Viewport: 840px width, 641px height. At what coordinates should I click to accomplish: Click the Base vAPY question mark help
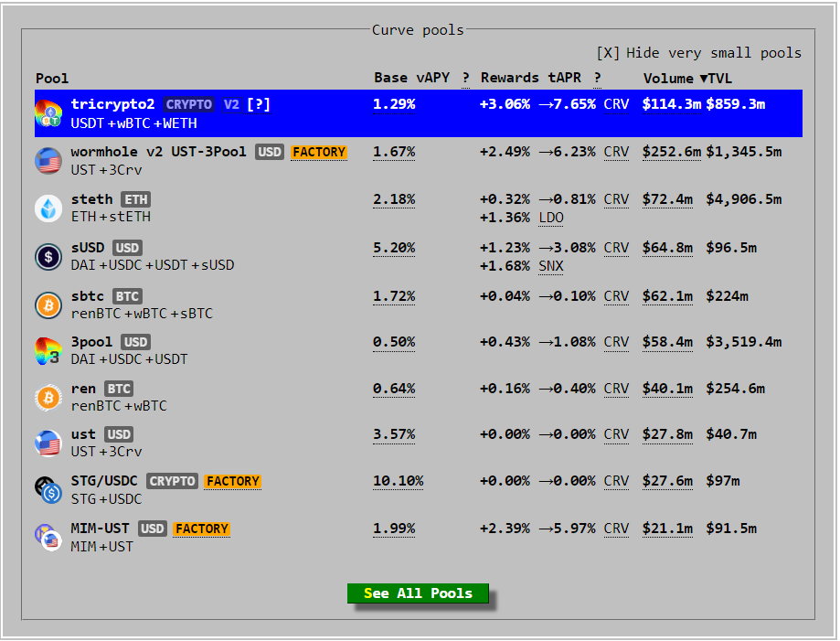(x=465, y=79)
